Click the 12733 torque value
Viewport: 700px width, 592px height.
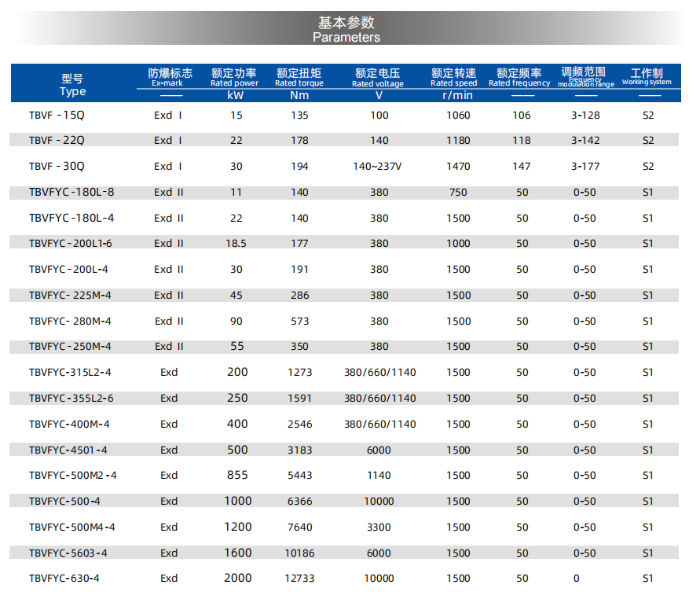pos(300,579)
